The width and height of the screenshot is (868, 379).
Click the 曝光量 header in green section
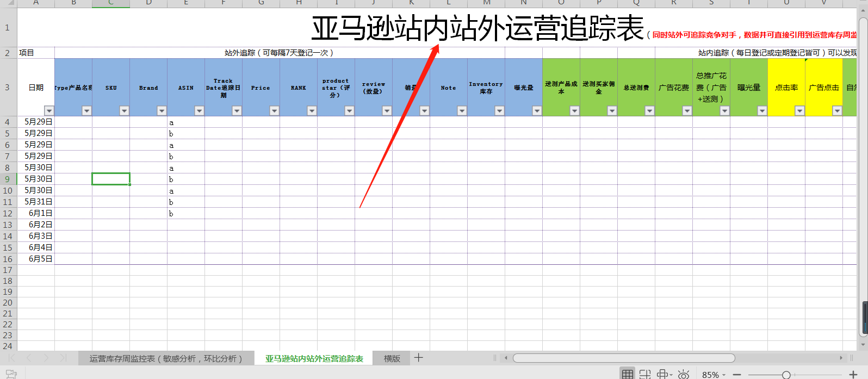click(749, 87)
